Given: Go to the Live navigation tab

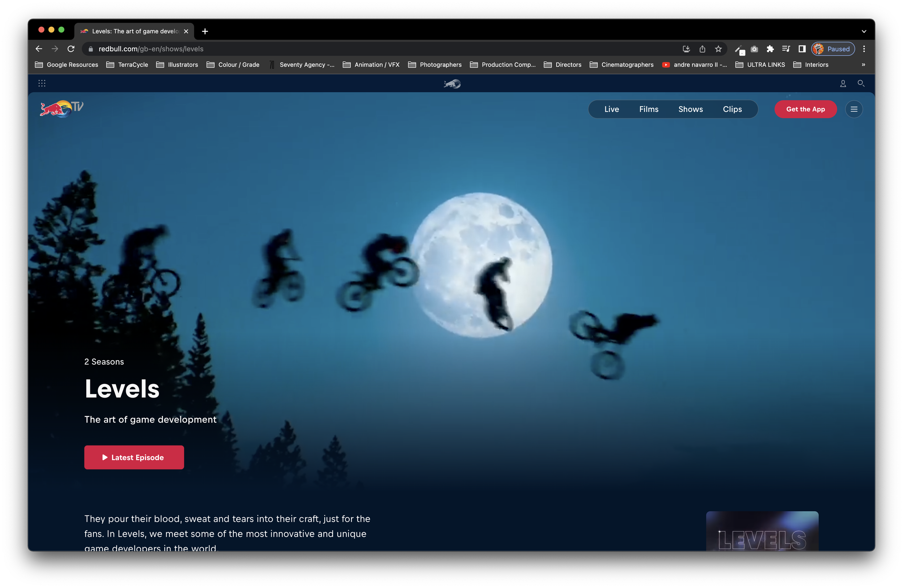Looking at the screenshot, I should pyautogui.click(x=611, y=109).
